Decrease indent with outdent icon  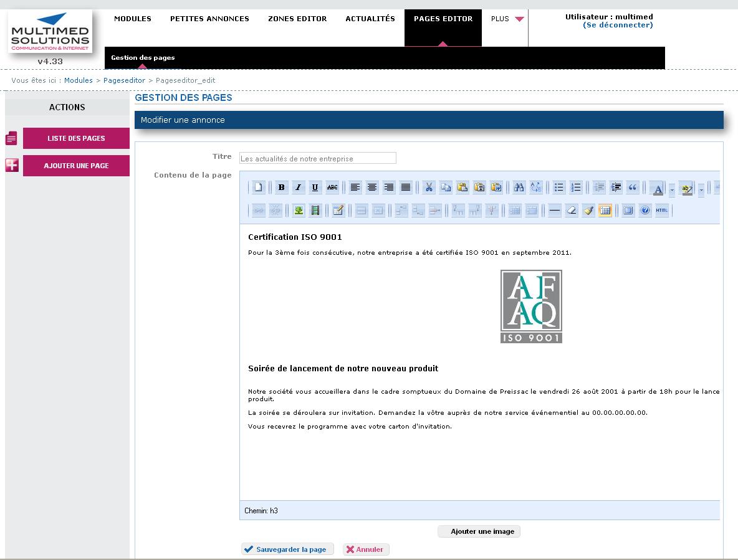click(x=599, y=187)
